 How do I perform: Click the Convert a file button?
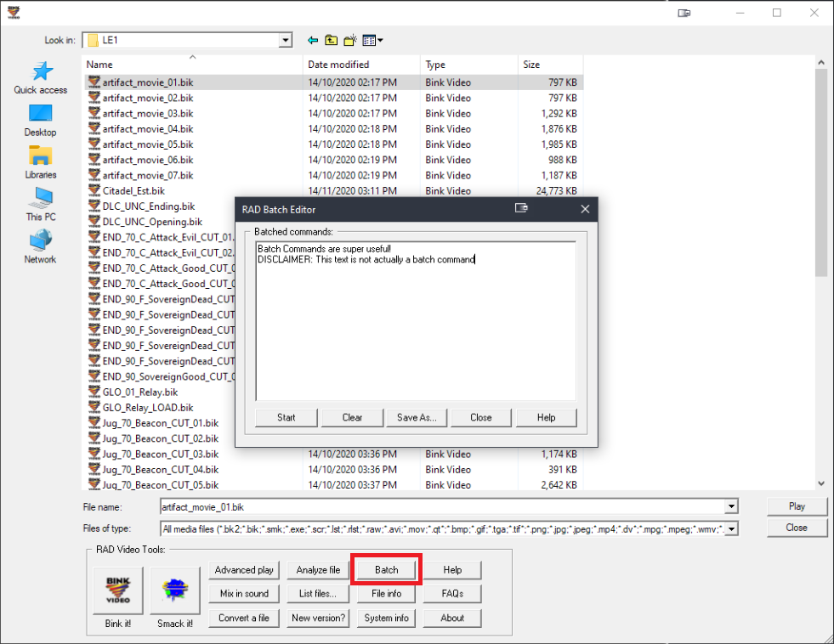(244, 618)
